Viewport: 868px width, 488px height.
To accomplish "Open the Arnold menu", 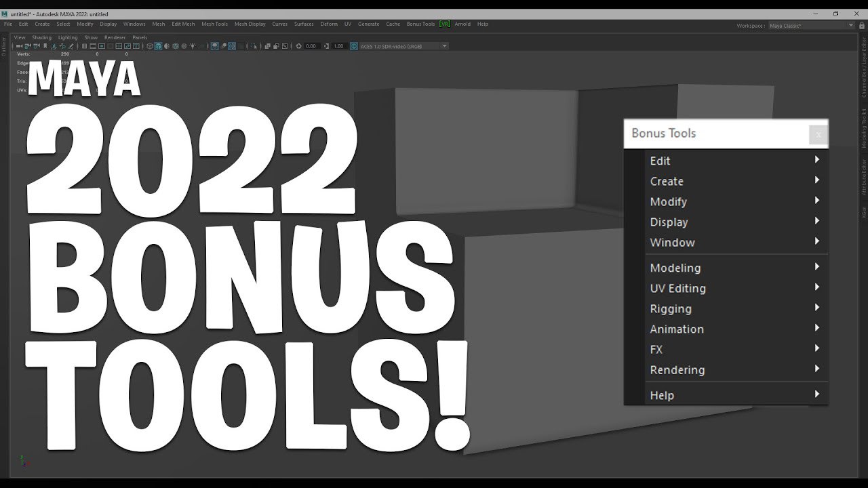I will [x=462, y=24].
